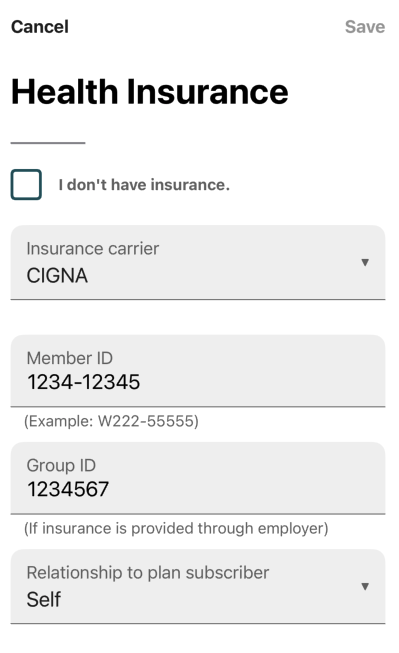
Task: Click the Health Insurance heading
Action: click(150, 92)
